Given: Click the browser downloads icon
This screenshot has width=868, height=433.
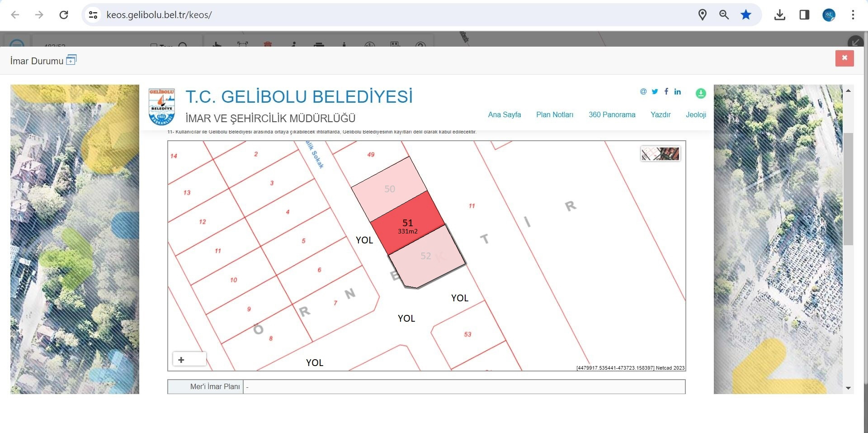Looking at the screenshot, I should pos(779,15).
